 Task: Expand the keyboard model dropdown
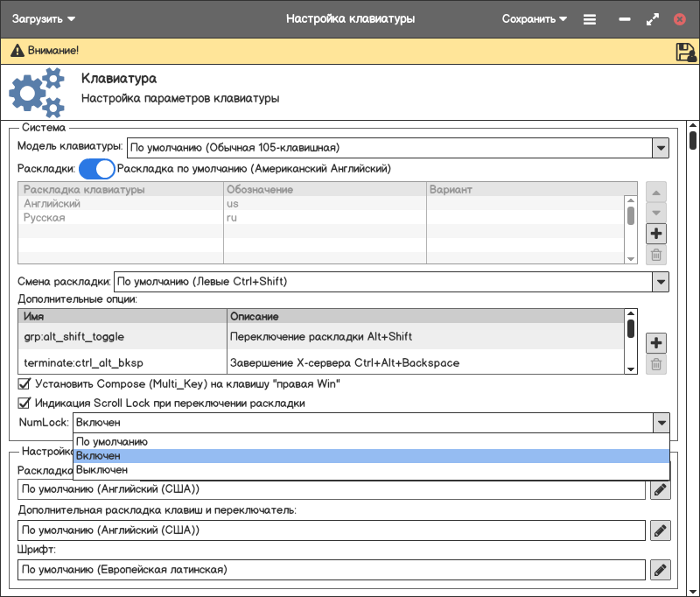pos(661,147)
